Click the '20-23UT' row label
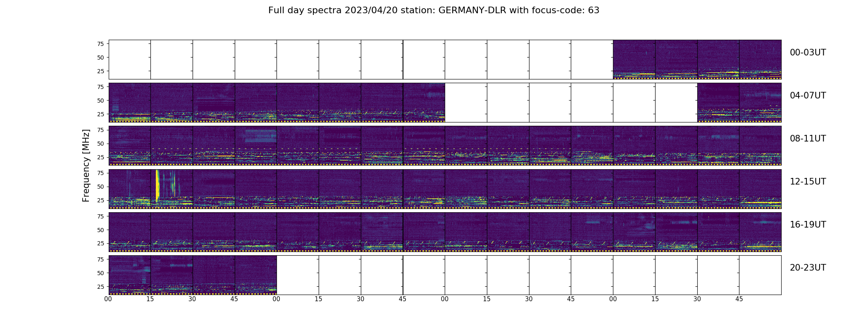This screenshot has height=331, width=868. pyautogui.click(x=808, y=268)
